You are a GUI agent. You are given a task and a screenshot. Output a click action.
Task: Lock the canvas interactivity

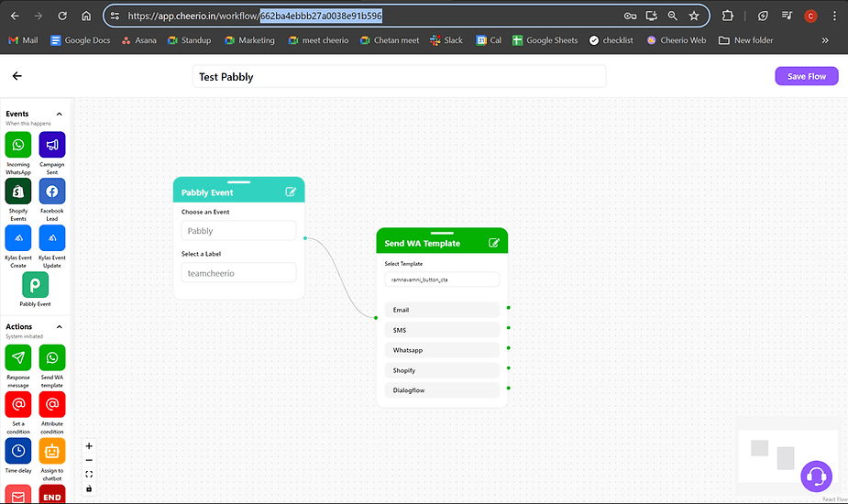[x=89, y=488]
